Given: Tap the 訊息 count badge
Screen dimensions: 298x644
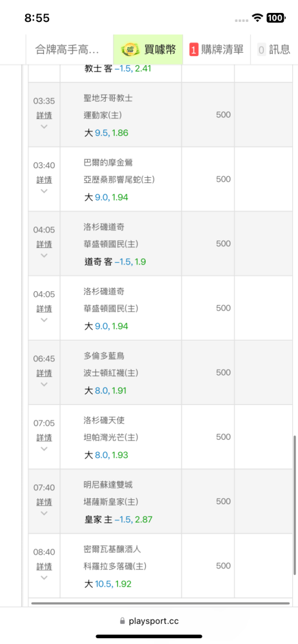Looking at the screenshot, I should pyautogui.click(x=261, y=50).
